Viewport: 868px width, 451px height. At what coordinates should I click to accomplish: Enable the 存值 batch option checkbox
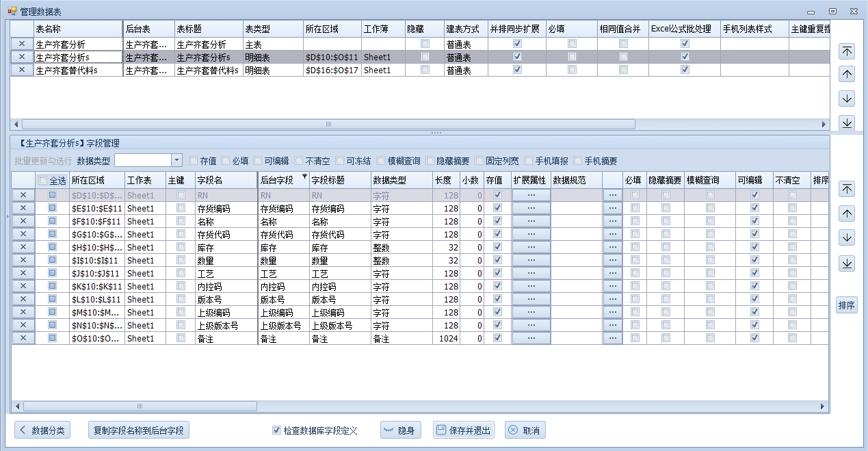point(194,161)
